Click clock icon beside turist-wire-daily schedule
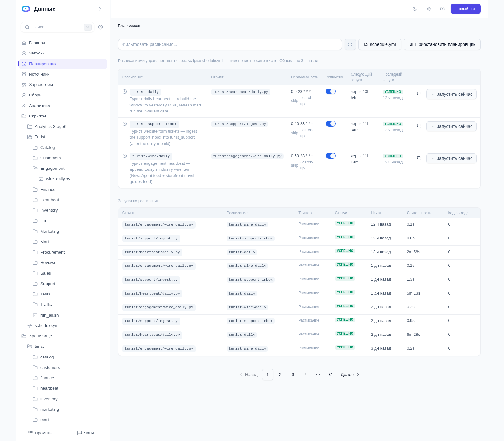The image size is (504, 441). coord(125,156)
